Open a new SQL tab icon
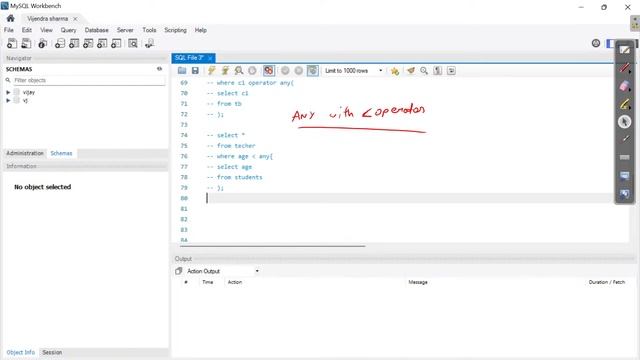Viewport: 640px width, 360px height. click(x=12, y=43)
